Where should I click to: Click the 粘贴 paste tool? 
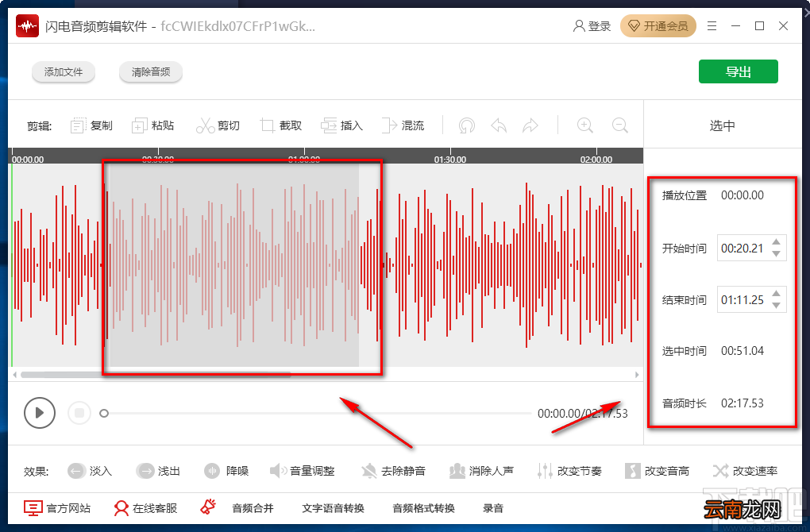click(153, 125)
